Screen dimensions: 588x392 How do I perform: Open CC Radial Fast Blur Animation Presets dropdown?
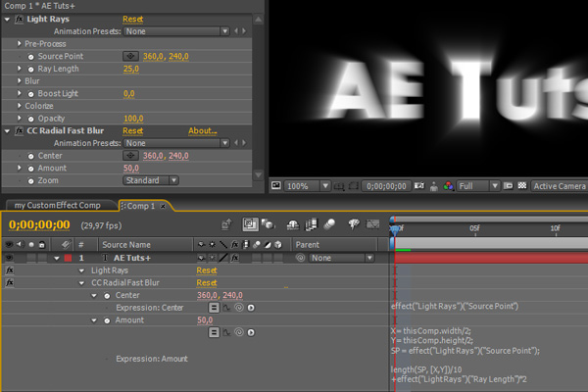[176, 143]
